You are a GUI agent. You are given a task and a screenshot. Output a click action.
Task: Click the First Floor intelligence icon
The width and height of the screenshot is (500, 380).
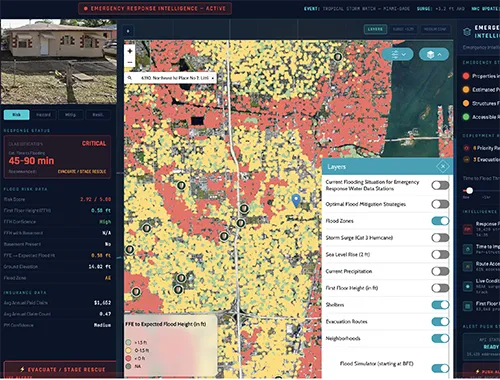[468, 305]
